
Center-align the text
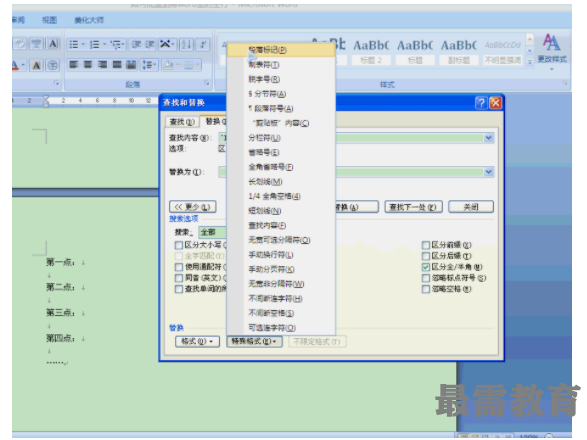tap(88, 65)
